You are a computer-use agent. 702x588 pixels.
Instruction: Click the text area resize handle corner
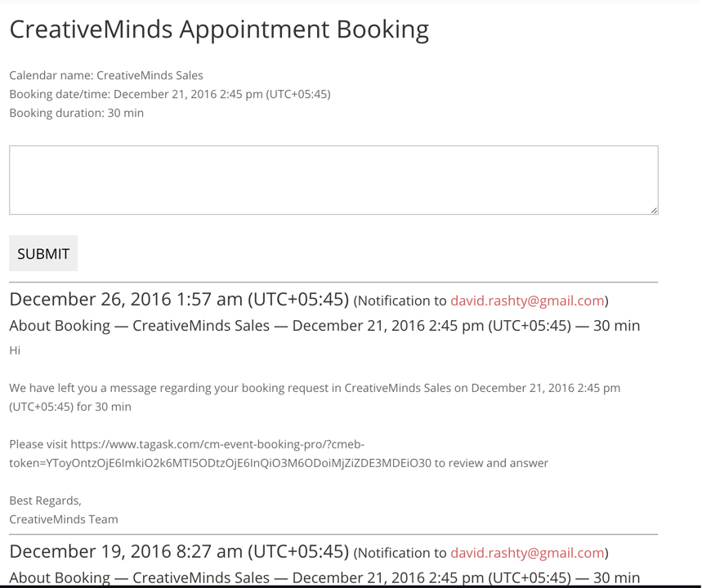(x=654, y=211)
